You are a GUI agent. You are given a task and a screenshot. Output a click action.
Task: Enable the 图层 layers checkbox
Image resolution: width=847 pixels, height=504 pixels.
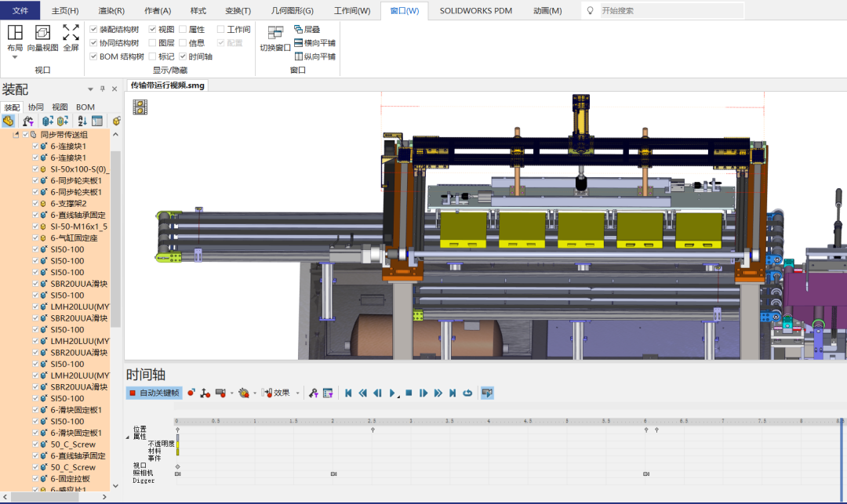click(x=153, y=43)
